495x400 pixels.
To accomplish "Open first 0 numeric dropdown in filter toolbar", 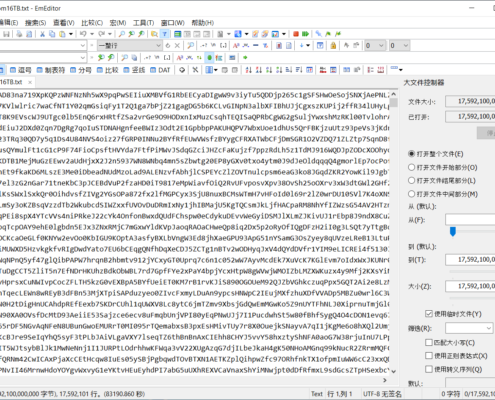I will click(375, 46).
